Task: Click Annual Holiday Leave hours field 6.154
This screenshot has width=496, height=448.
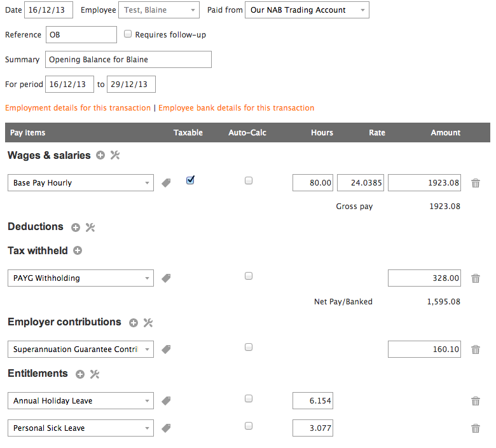Action: [x=313, y=401]
